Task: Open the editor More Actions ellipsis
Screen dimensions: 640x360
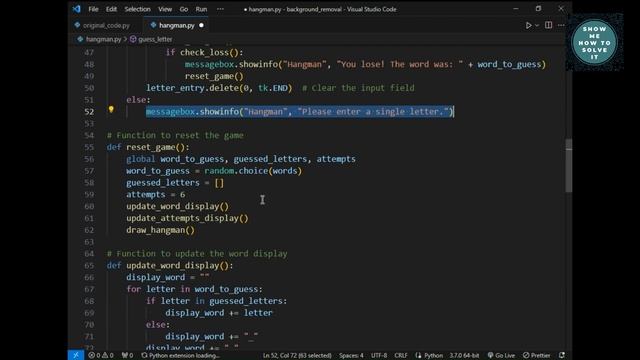Action: click(561, 25)
